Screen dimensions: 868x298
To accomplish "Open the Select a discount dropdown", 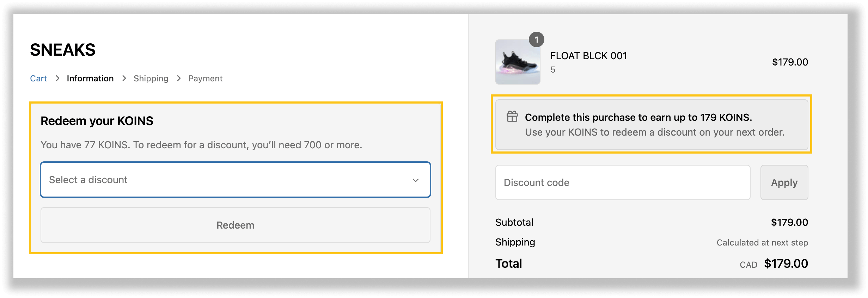I will [x=235, y=180].
